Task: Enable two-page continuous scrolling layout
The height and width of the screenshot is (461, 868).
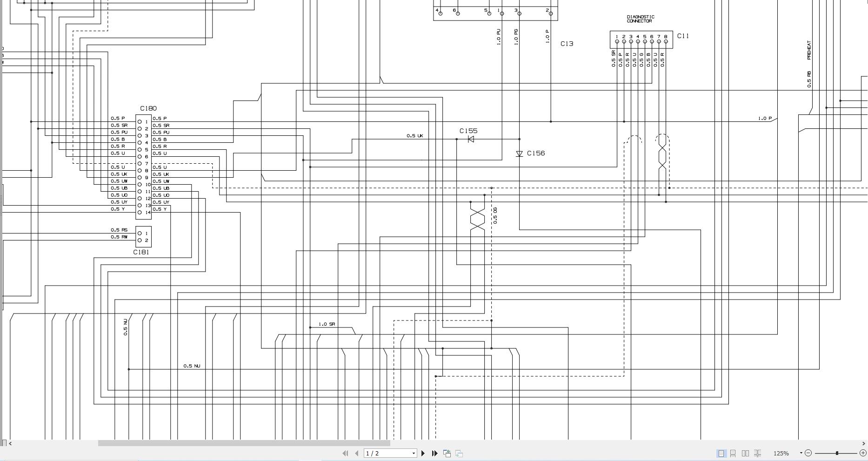Action: (x=757, y=453)
